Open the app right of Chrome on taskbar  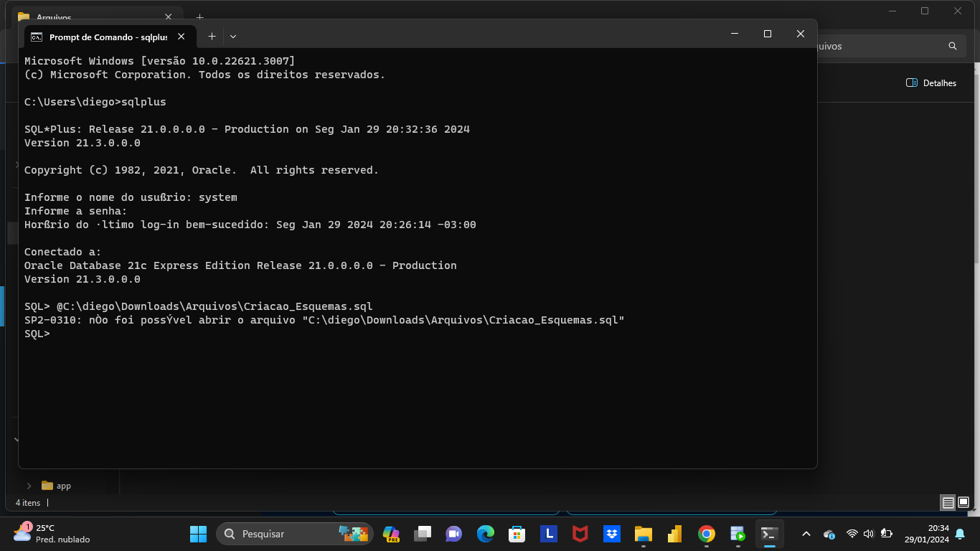(738, 534)
